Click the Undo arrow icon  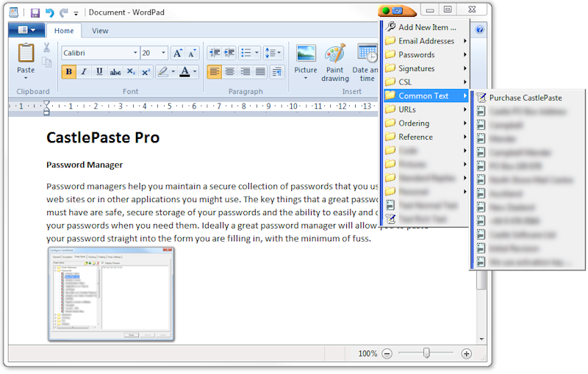(x=49, y=12)
